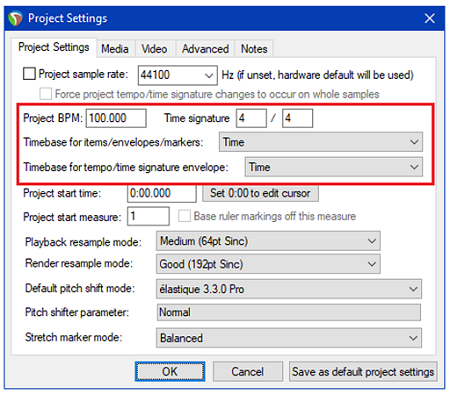Click the REAPER logo icon in title bar

(x=15, y=18)
